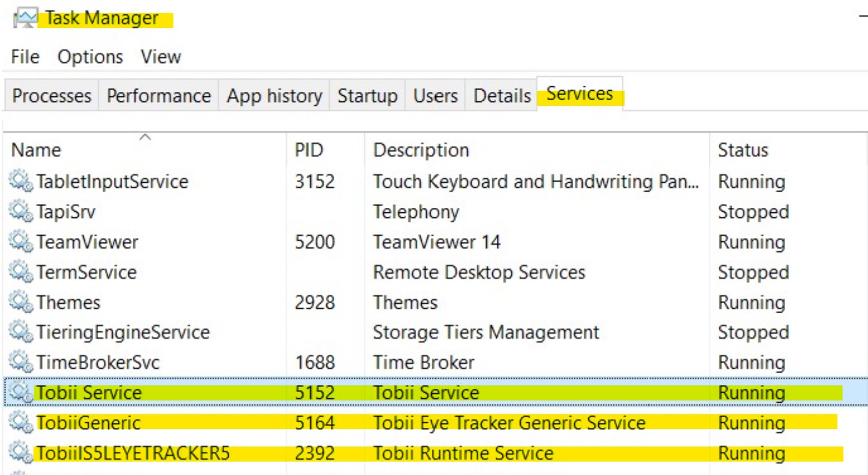Click the Themes service gear icon
Viewport: 868px width, 475px height.
[21, 302]
